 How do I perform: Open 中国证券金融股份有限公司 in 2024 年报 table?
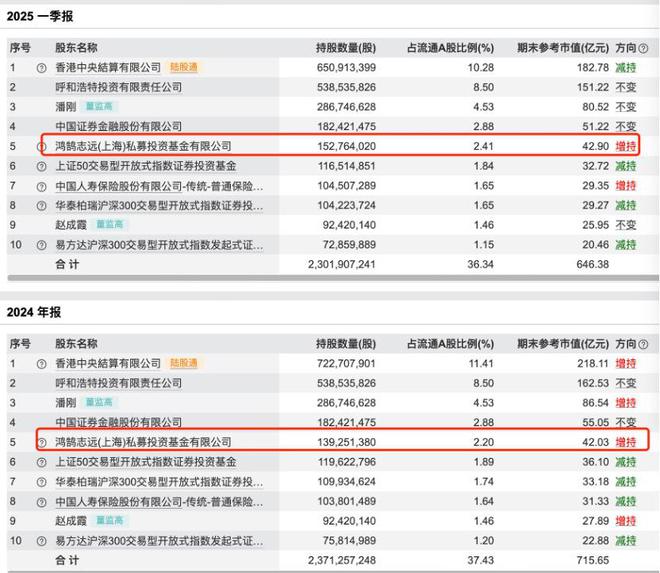coord(118,422)
